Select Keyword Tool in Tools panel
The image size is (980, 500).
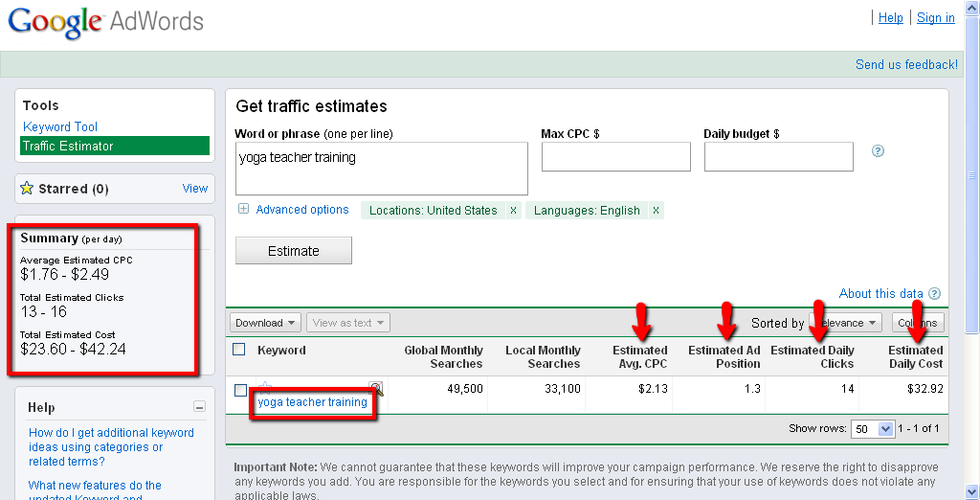(60, 126)
